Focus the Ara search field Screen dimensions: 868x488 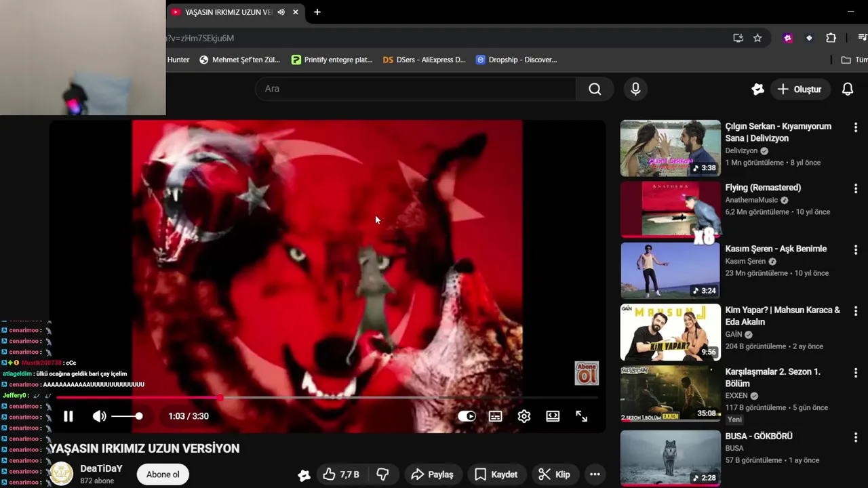click(415, 89)
